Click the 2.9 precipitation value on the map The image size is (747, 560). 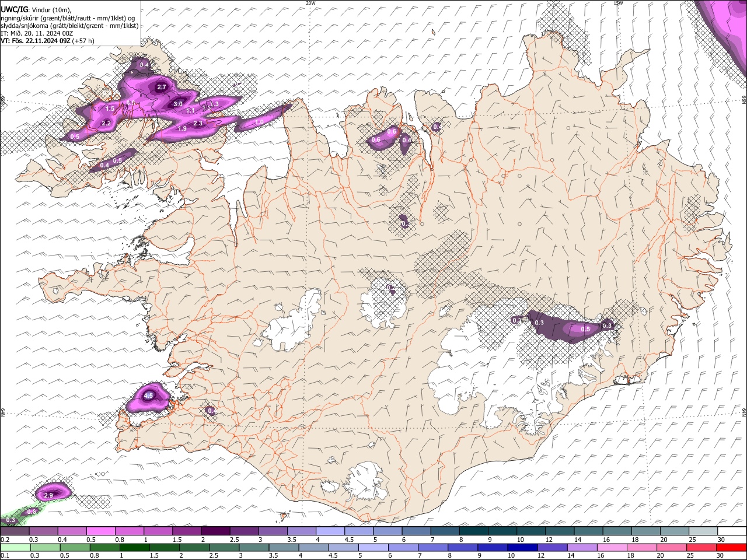click(49, 495)
